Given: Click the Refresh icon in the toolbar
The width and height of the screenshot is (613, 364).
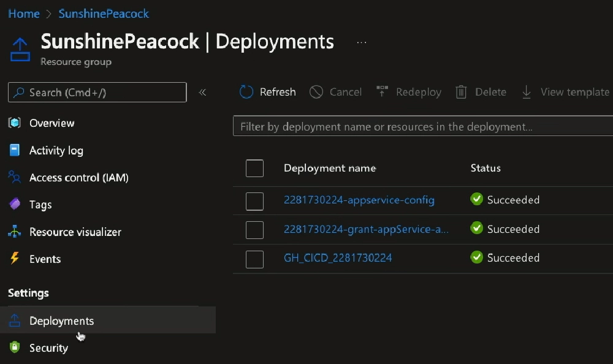Looking at the screenshot, I should [x=246, y=92].
